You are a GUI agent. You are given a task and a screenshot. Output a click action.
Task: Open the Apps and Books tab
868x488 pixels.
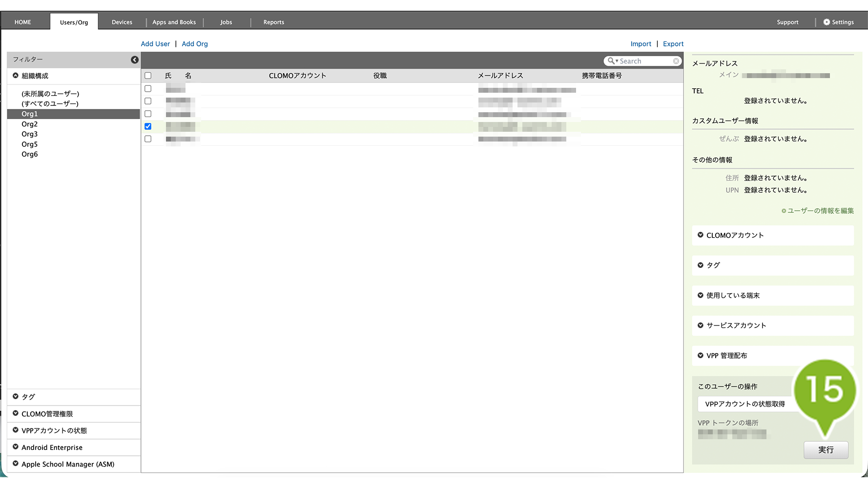tap(174, 22)
